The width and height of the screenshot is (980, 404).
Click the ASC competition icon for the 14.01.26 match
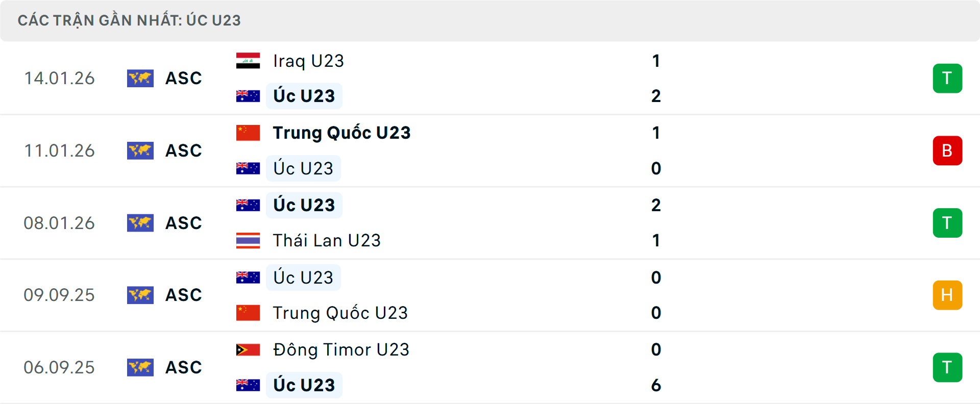(x=140, y=78)
